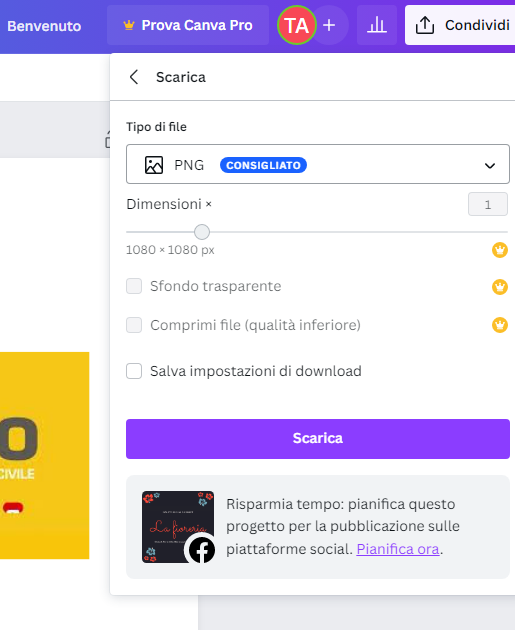
Task: Go back using the arrow beside Scarica
Action: (x=134, y=77)
